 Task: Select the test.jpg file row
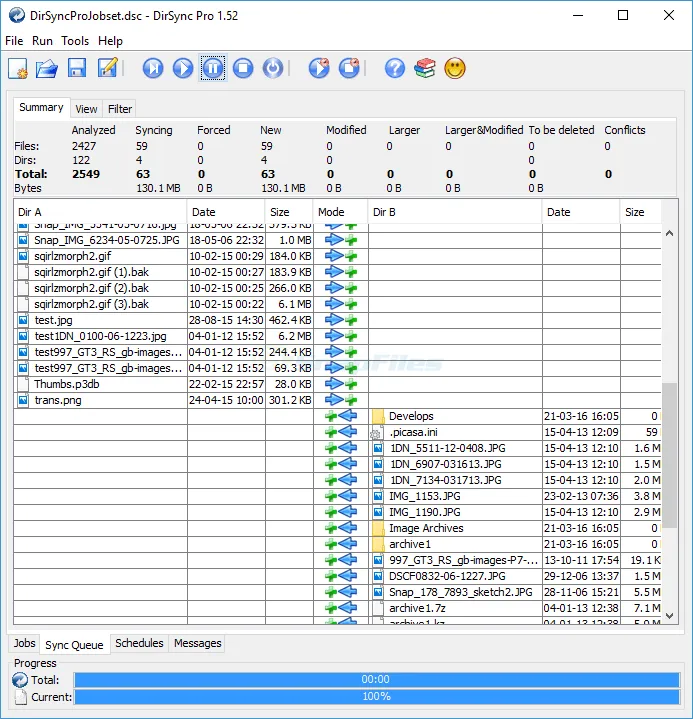[337, 320]
